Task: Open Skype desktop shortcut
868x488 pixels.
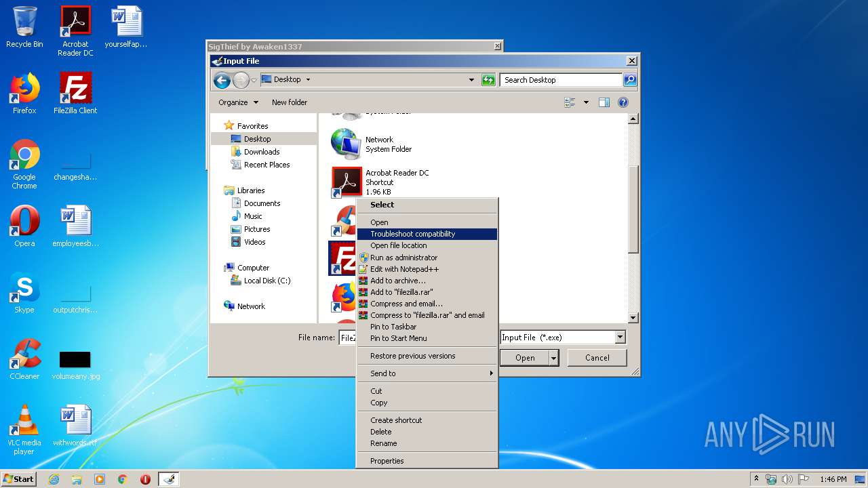Action: pyautogui.click(x=24, y=293)
